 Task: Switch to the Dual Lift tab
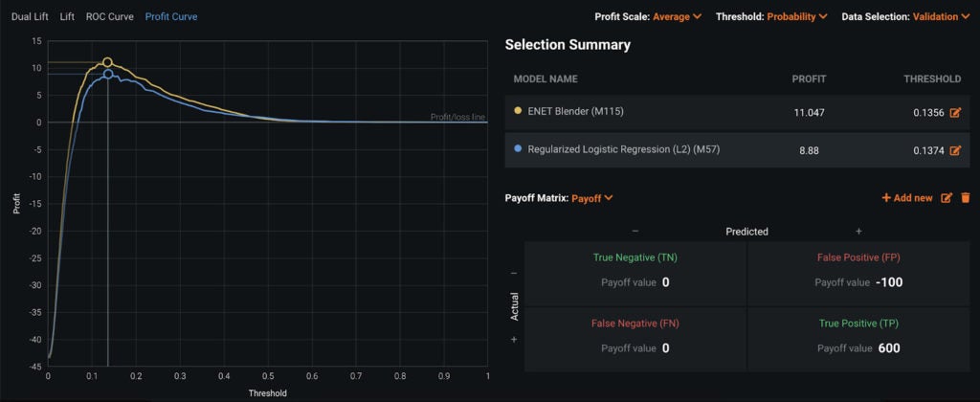[30, 17]
